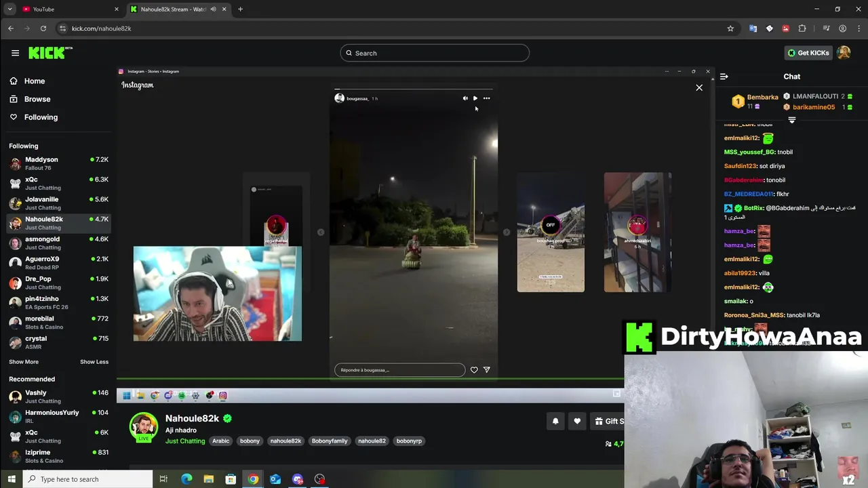Open Maddyson channel in sidebar
The height and width of the screenshot is (488, 868).
(x=59, y=163)
